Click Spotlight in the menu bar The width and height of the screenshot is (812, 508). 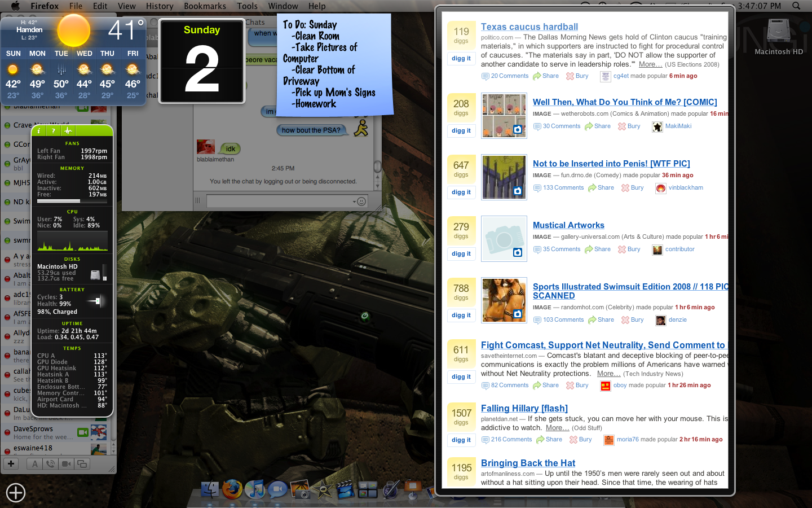tap(795, 6)
